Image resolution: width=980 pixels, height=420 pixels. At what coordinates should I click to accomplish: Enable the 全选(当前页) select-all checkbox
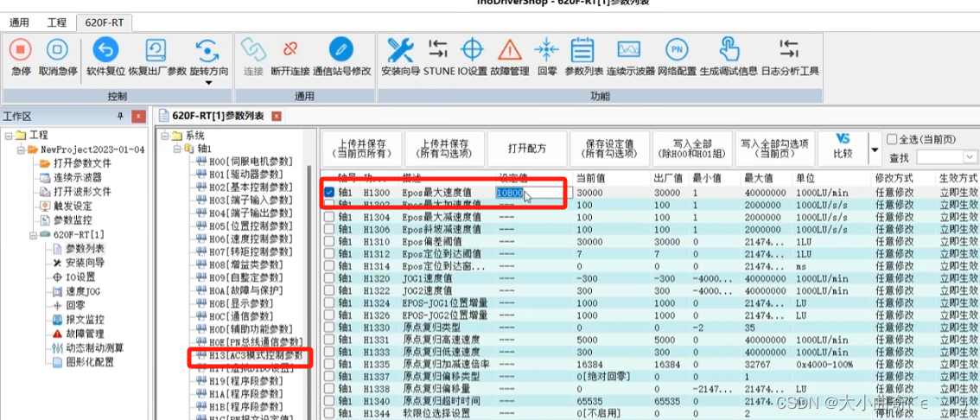(x=892, y=139)
